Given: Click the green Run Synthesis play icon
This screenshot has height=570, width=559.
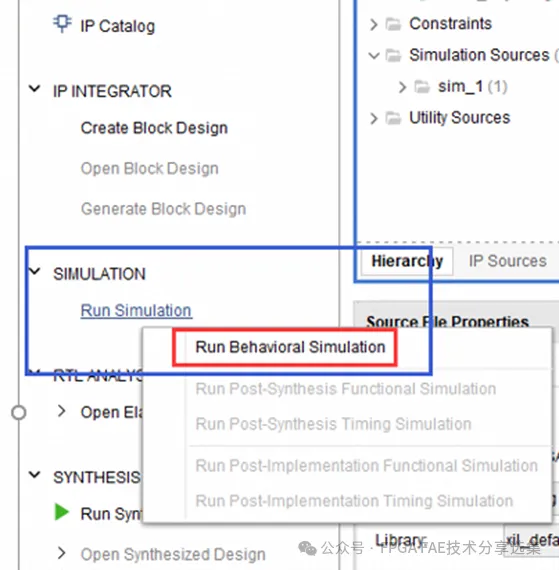Looking at the screenshot, I should (61, 512).
